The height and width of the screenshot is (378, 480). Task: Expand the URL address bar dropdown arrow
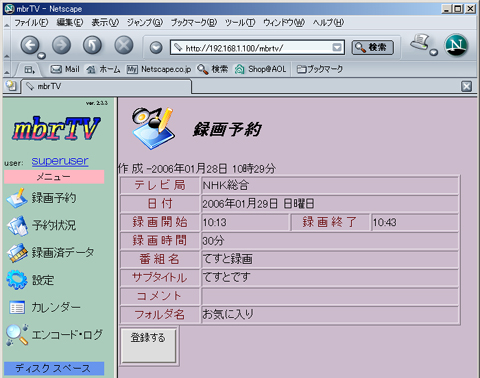click(337, 47)
